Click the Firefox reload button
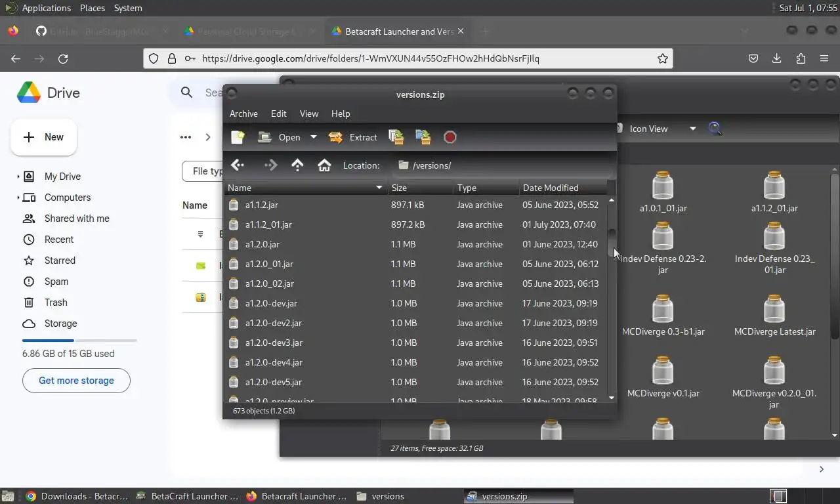Screen dimensions: 840x504 [63, 58]
